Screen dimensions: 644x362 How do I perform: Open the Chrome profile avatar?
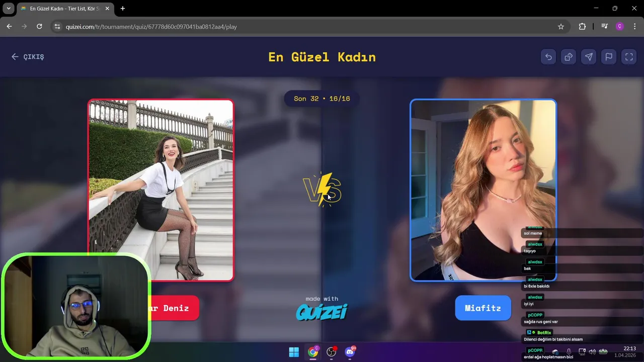click(620, 27)
